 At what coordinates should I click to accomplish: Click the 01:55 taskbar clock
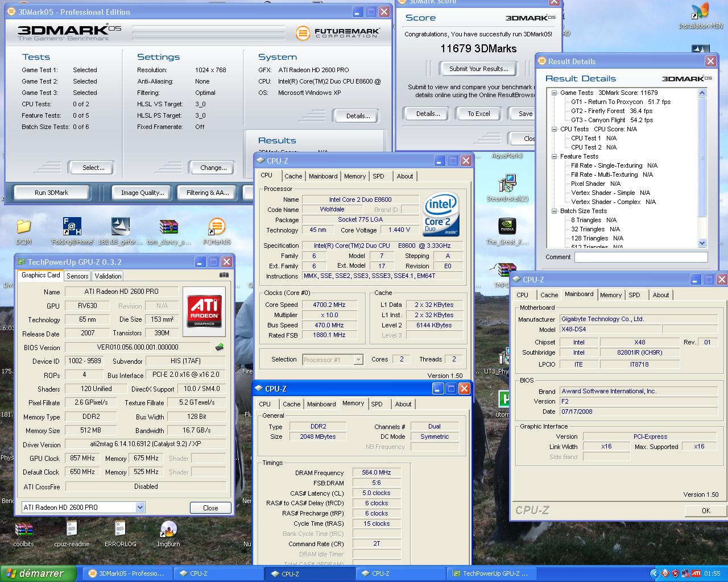(712, 574)
